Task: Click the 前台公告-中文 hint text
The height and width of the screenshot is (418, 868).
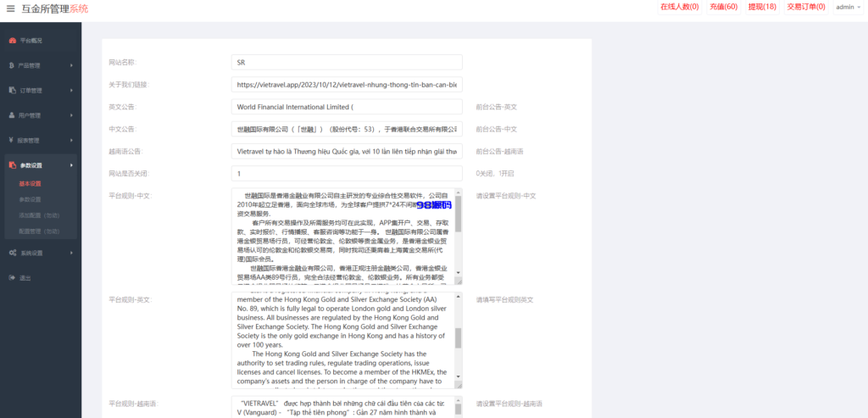Action: click(497, 129)
